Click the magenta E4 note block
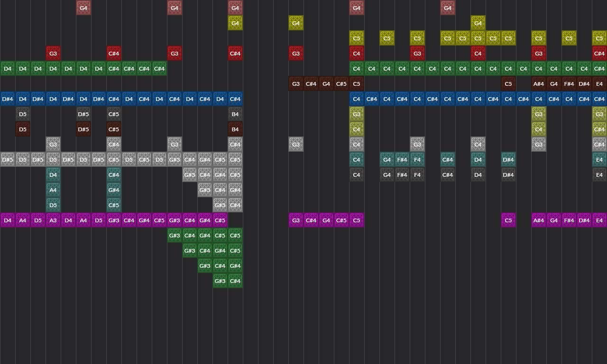 click(x=599, y=220)
